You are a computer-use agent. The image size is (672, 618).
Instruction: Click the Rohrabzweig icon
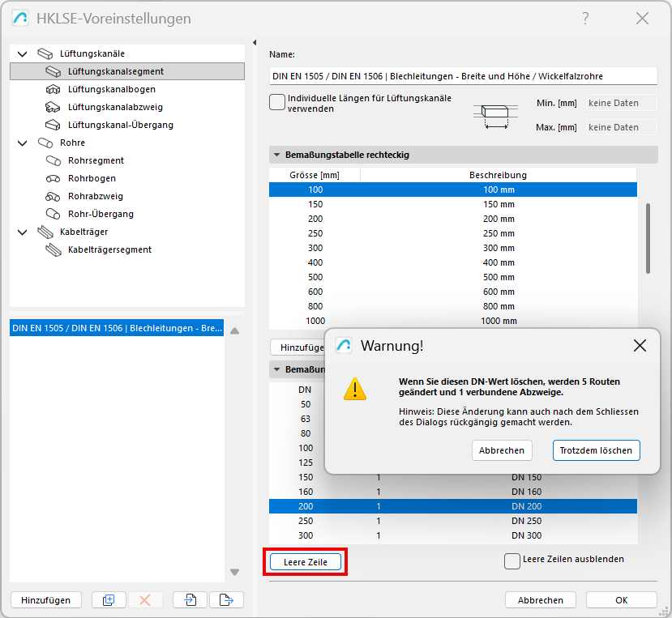point(54,197)
